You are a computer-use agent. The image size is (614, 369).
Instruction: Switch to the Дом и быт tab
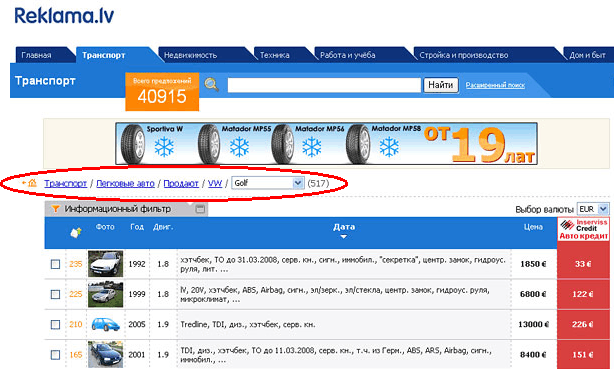pyautogui.click(x=587, y=55)
